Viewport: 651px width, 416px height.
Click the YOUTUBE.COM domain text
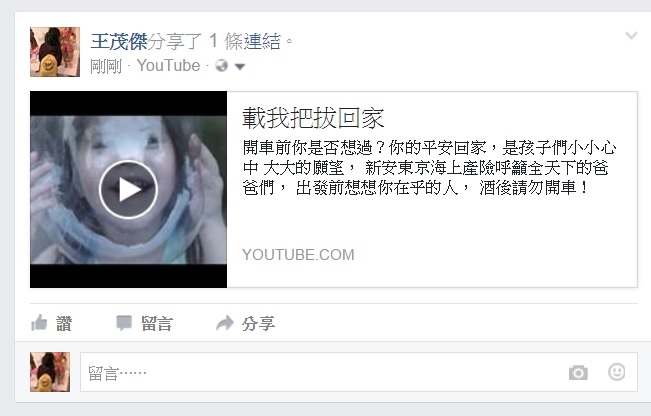point(298,254)
